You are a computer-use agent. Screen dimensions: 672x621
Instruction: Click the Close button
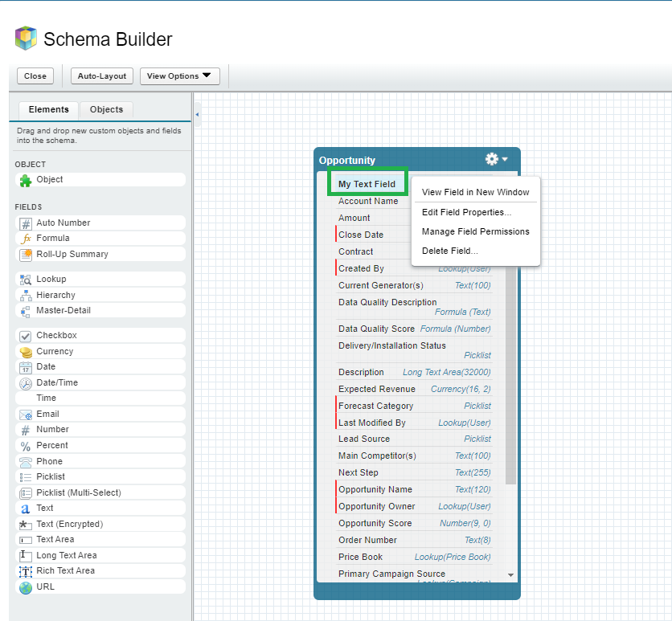point(35,76)
